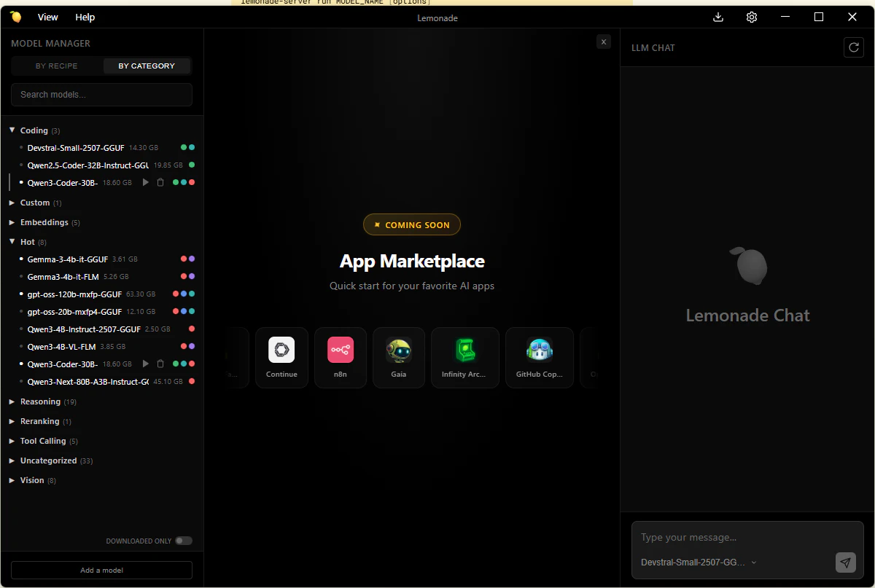Click the 14.30 GB size label
This screenshot has width=875, height=588.
[x=144, y=148]
